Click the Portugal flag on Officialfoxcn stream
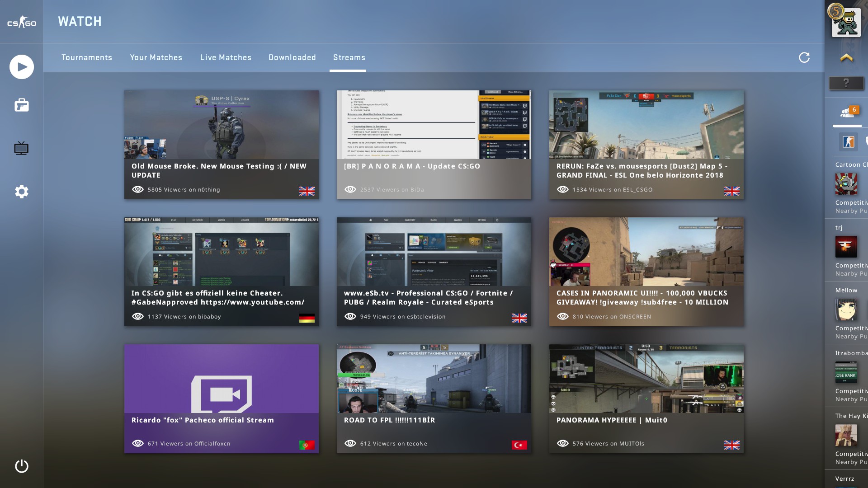 [x=307, y=445]
